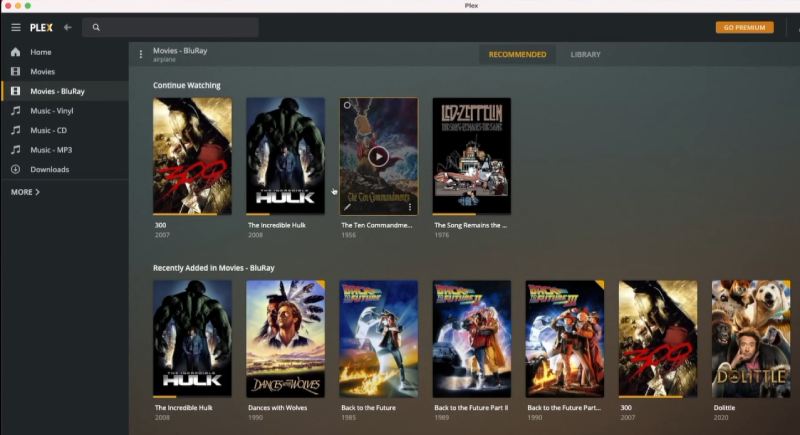Click the '2020' year under Dolittle
This screenshot has height=435, width=800.
(x=721, y=418)
